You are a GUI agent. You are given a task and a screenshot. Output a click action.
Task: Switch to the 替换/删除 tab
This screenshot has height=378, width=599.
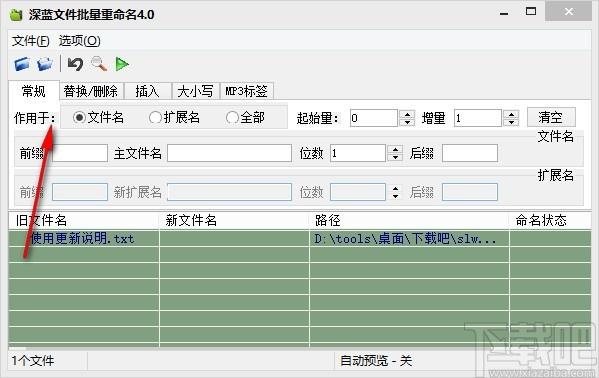click(91, 91)
